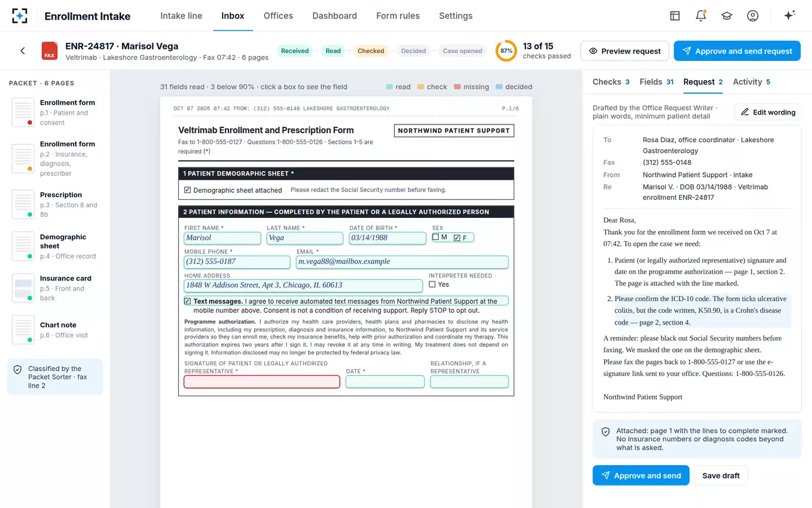This screenshot has width=812, height=508.
Task: Check Interpreter needed Yes box
Action: (432, 284)
